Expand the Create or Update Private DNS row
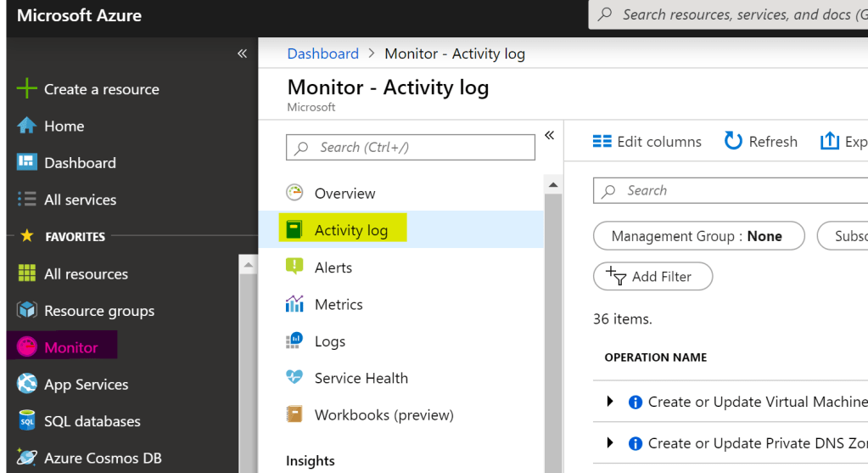The width and height of the screenshot is (868, 473). tap(610, 442)
